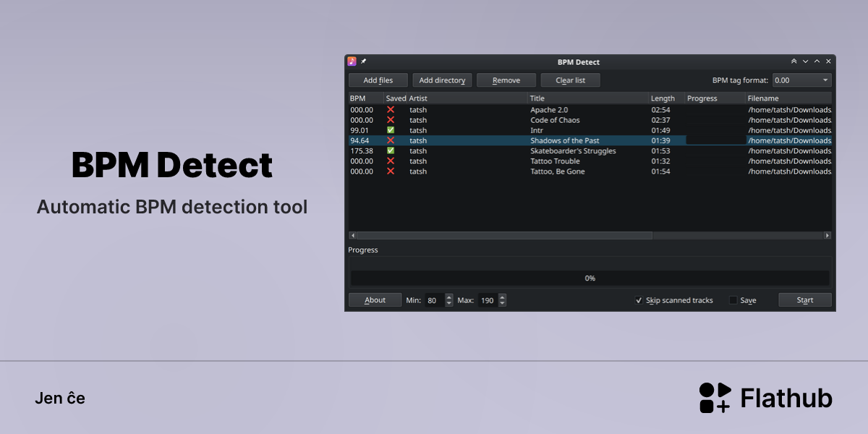This screenshot has height=434, width=868.
Task: Click the 01:53 length cell
Action: (x=660, y=150)
